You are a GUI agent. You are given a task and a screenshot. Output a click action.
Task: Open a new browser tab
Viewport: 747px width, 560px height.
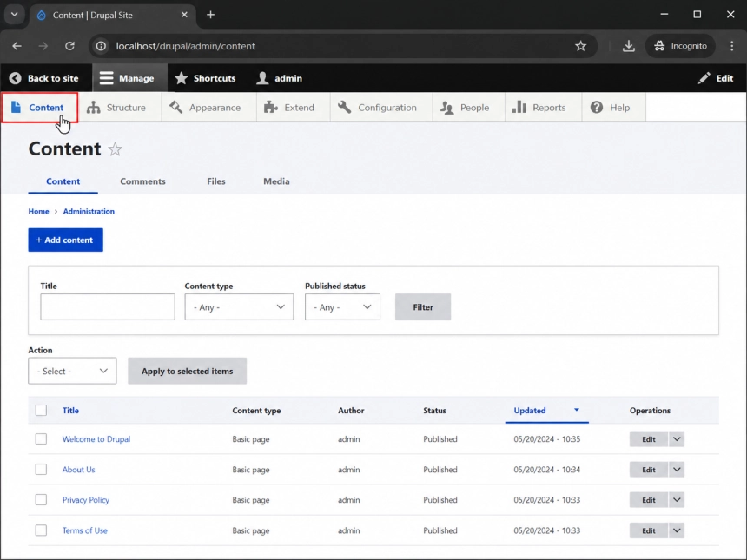tap(210, 15)
